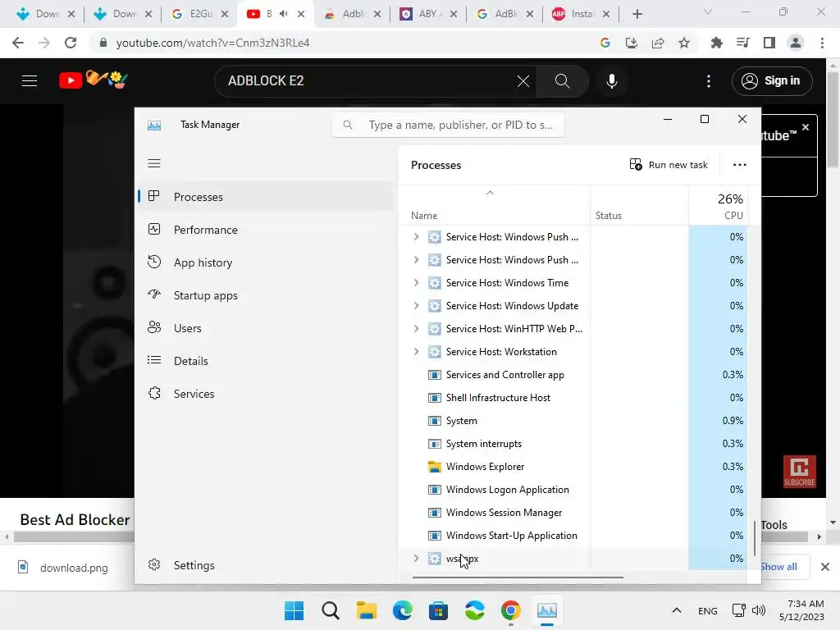Start YouTube voice search microphone
Image resolution: width=840 pixels, height=630 pixels.
(612, 81)
